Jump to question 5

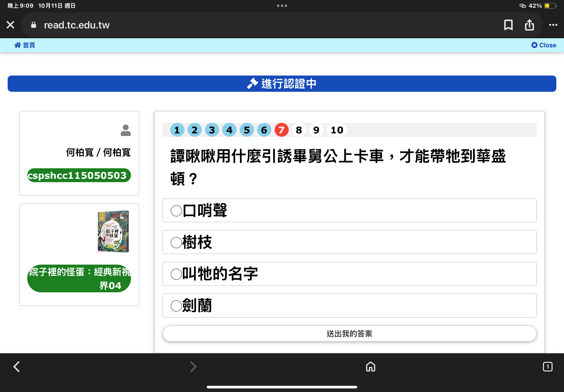point(247,130)
